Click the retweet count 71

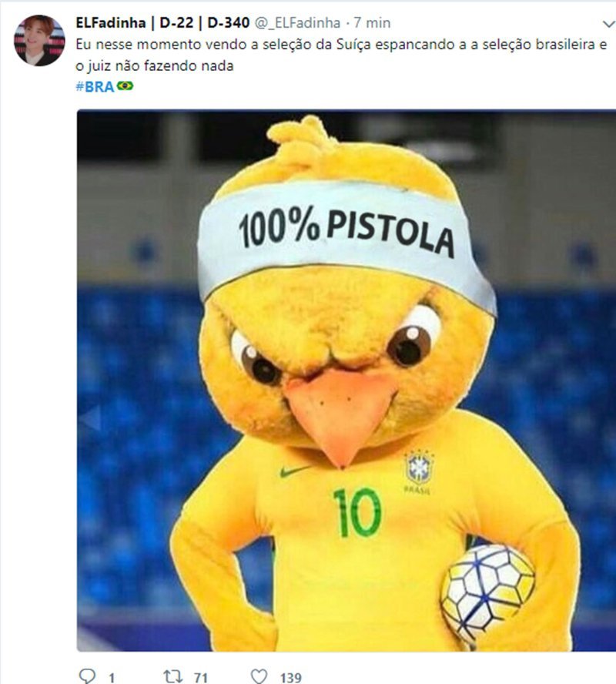point(201,678)
